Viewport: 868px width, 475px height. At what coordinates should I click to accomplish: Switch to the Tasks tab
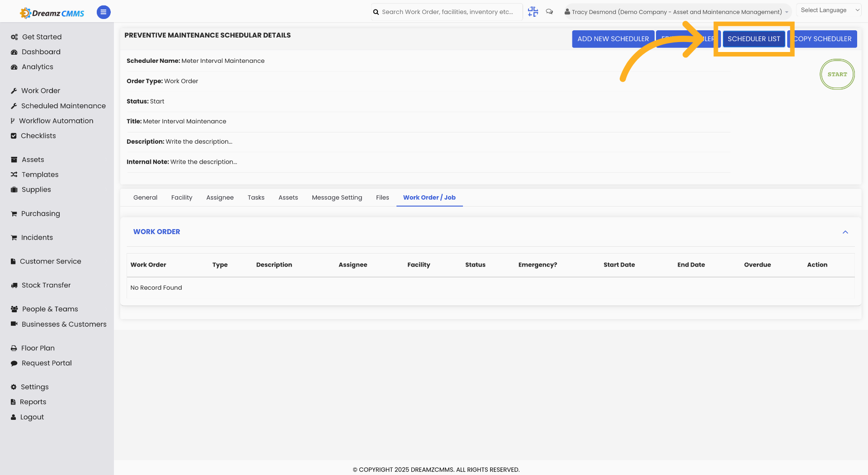pyautogui.click(x=256, y=198)
